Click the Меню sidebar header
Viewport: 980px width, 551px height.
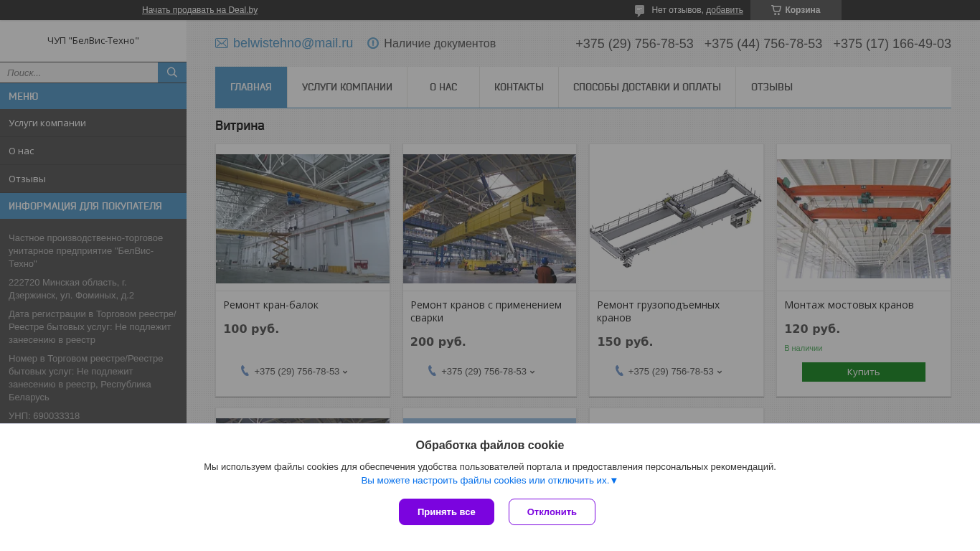coord(93,96)
